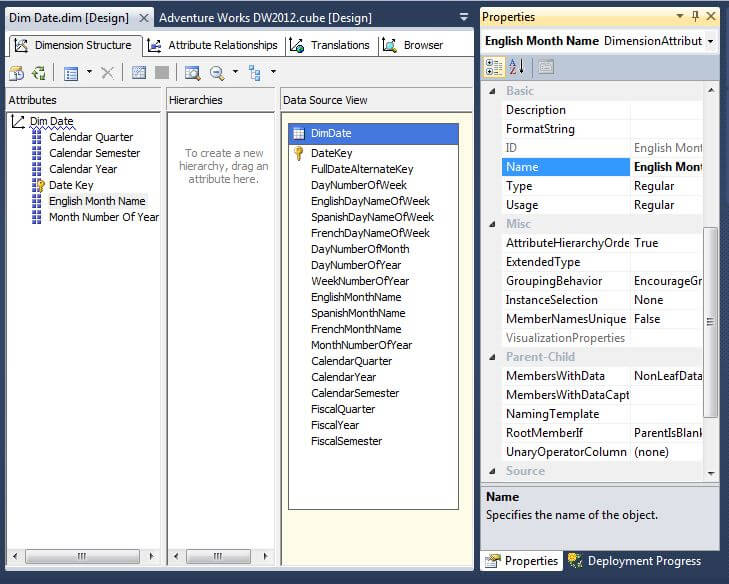Open the object selector dropdown in Properties

(710, 41)
